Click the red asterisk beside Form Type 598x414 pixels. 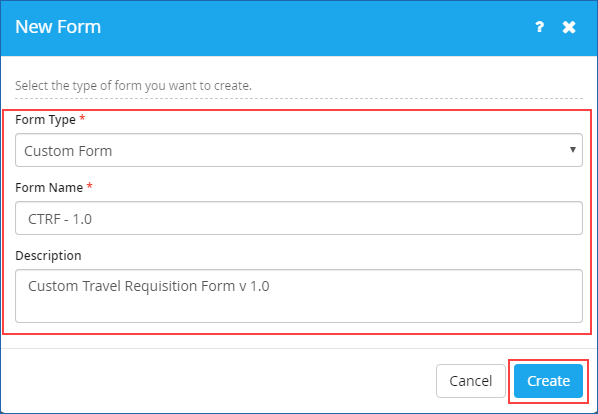82,119
